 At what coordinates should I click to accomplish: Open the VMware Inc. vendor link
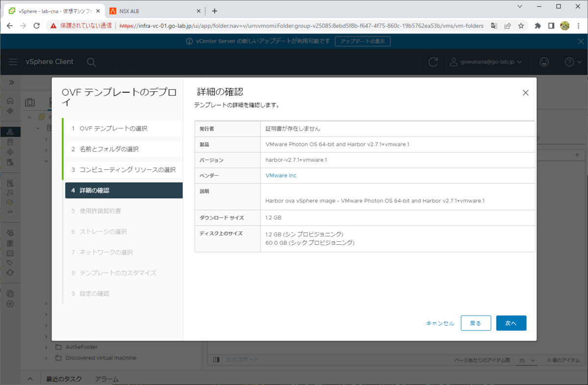281,176
